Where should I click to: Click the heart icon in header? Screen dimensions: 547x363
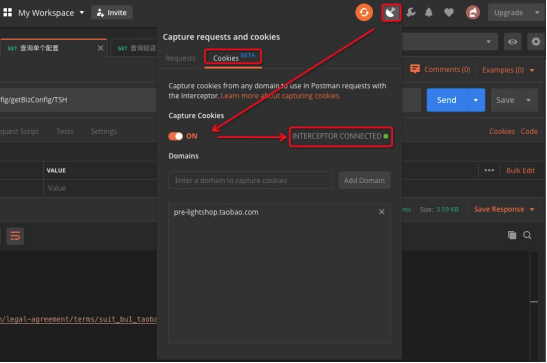449,13
